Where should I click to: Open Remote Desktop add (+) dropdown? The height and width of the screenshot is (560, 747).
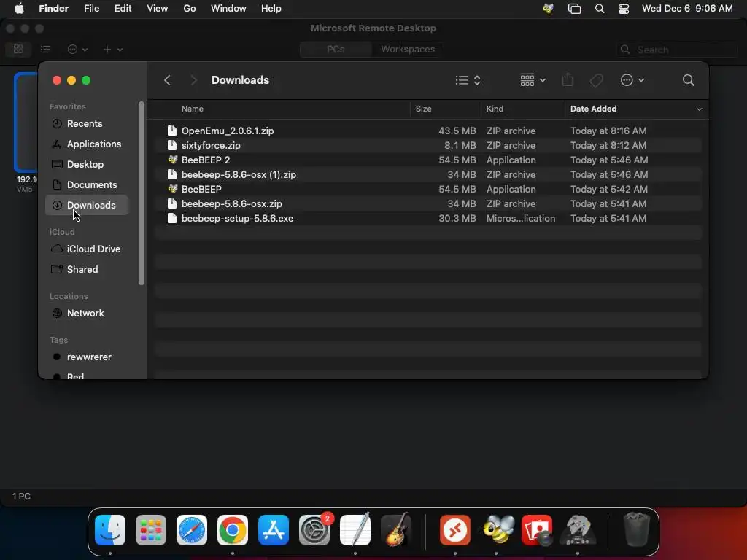pos(113,50)
